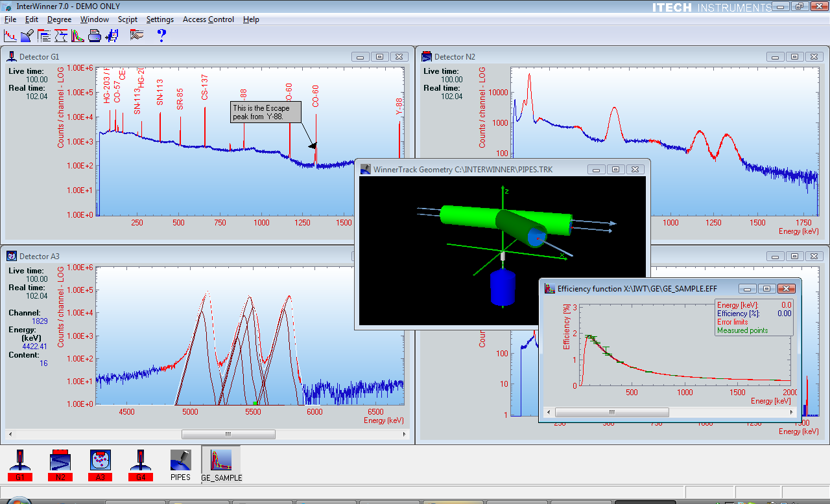
Task: Click the Real time value in Detector G1
Action: tap(36, 96)
